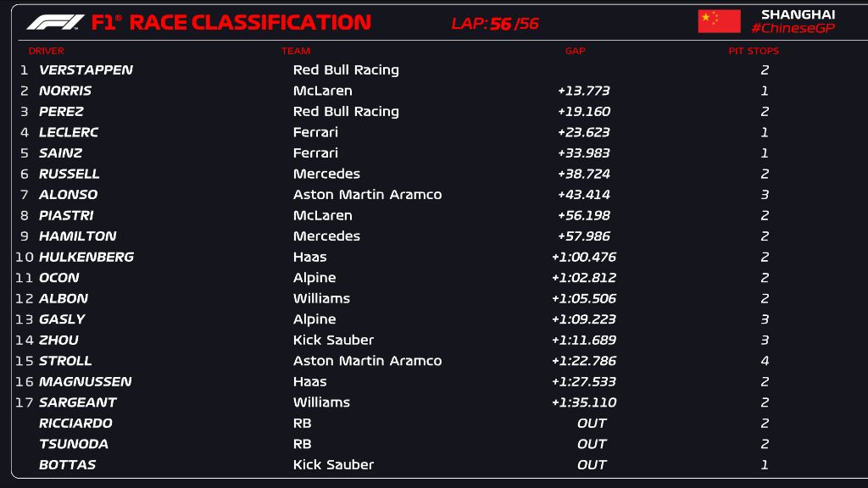Image resolution: width=868 pixels, height=488 pixels.
Task: Click the #ChineseGP hashtag
Action: (793, 29)
